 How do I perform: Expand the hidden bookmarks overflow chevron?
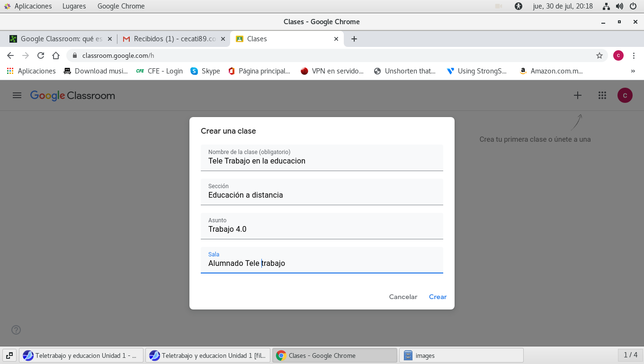tap(633, 71)
